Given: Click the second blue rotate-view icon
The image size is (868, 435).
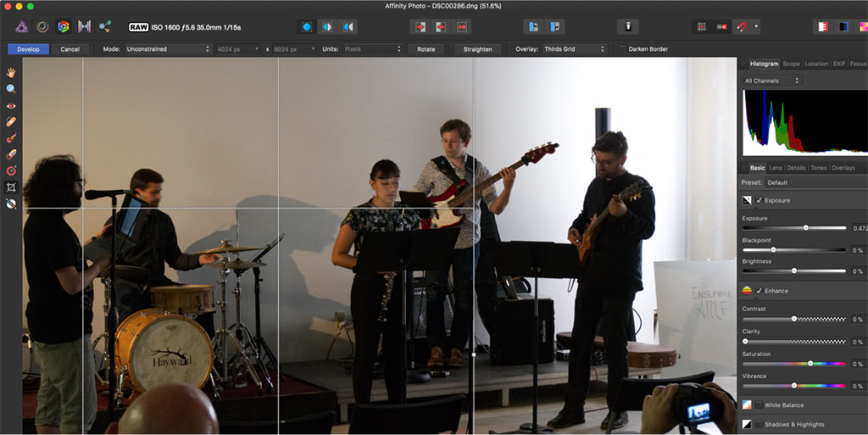Looking at the screenshot, I should pyautogui.click(x=554, y=26).
